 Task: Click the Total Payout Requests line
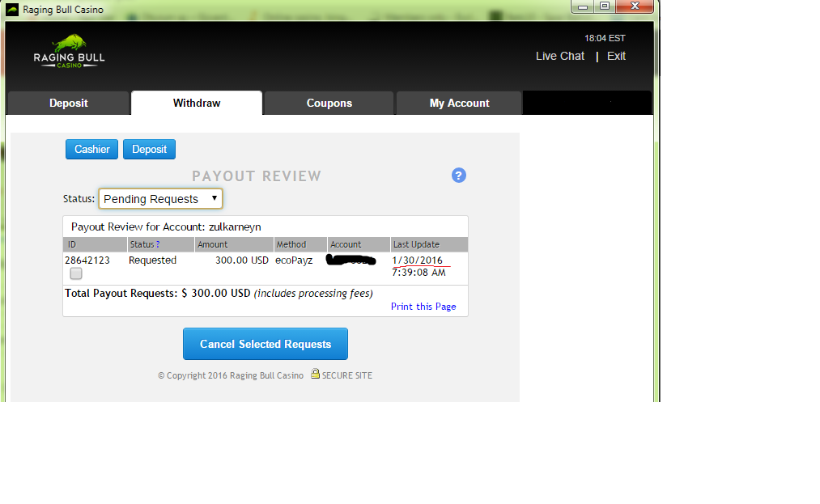[x=219, y=294]
